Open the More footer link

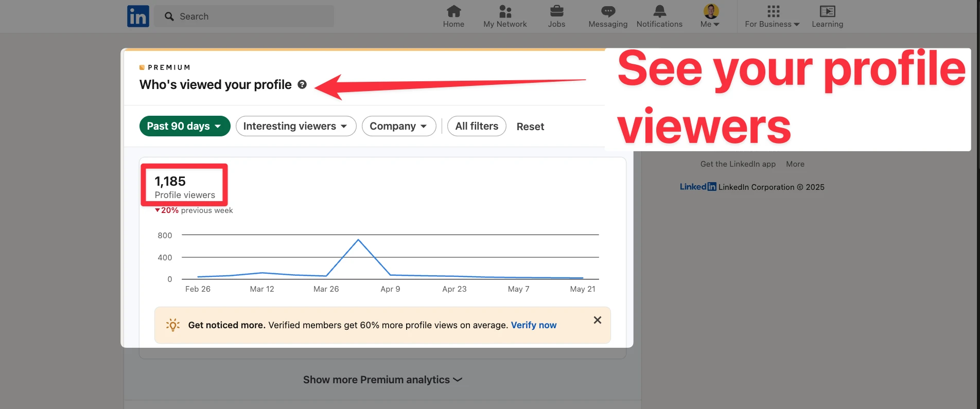(795, 164)
